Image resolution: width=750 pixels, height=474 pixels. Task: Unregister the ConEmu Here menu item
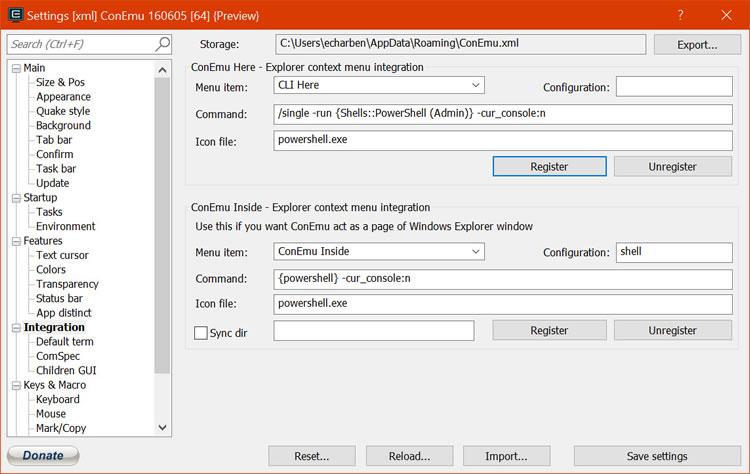coord(673,166)
